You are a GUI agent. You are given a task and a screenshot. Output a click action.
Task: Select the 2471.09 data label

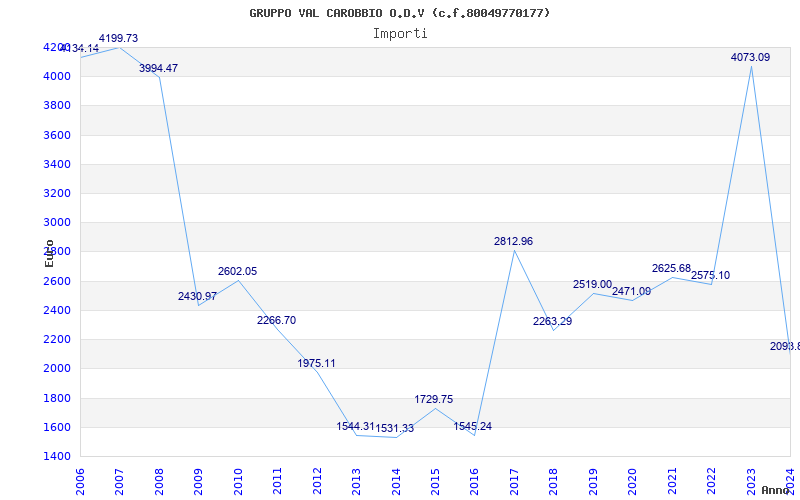pyautogui.click(x=632, y=291)
